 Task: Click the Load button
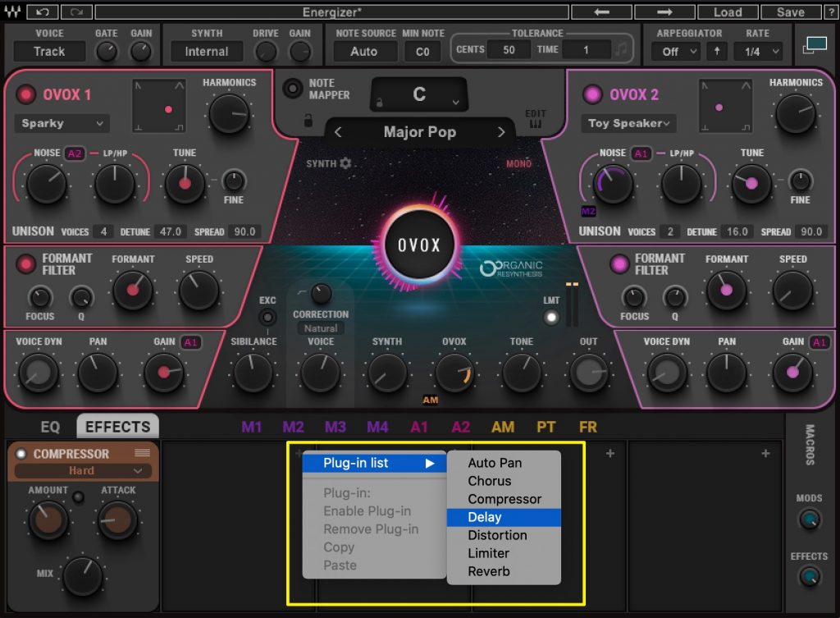727,11
